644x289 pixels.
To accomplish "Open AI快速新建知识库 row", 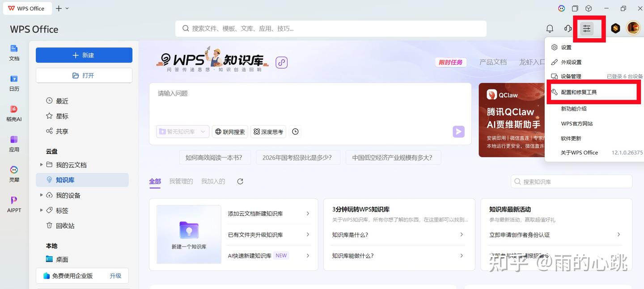I will [x=269, y=255].
